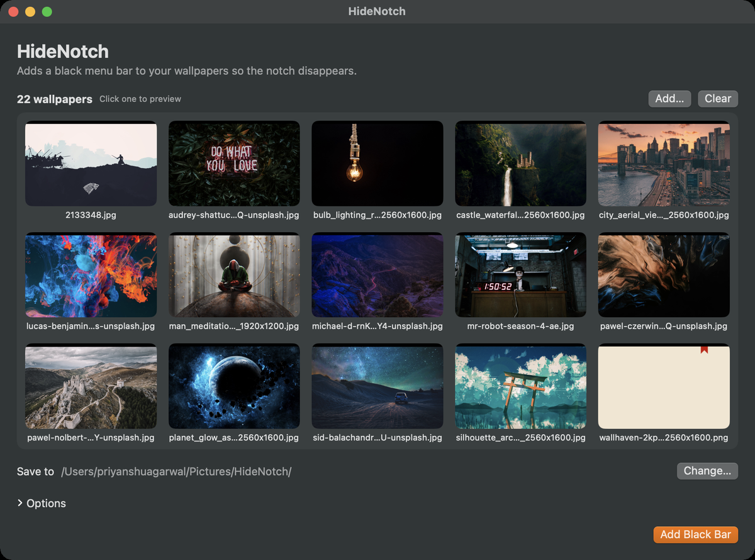
Task: Preview the pawel-nolbert hilltop castle wallpaper
Action: 91,386
